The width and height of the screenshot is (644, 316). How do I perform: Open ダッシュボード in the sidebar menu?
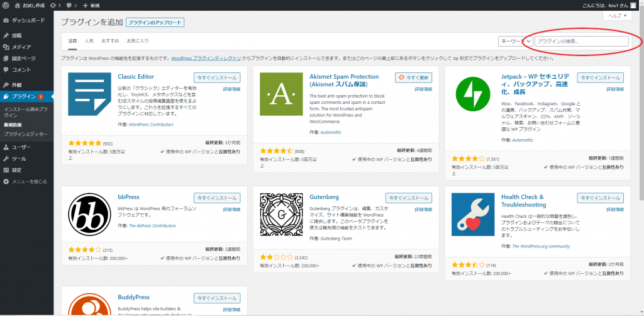tap(28, 20)
